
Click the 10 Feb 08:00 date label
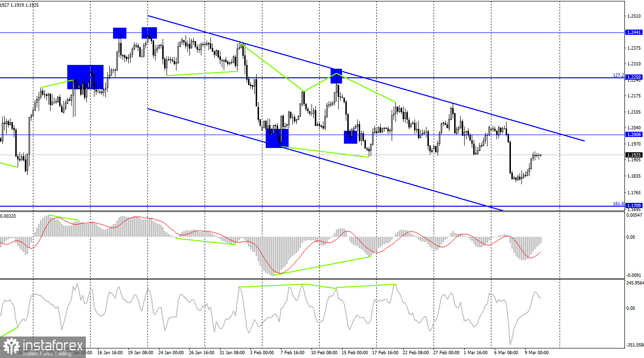323,353
